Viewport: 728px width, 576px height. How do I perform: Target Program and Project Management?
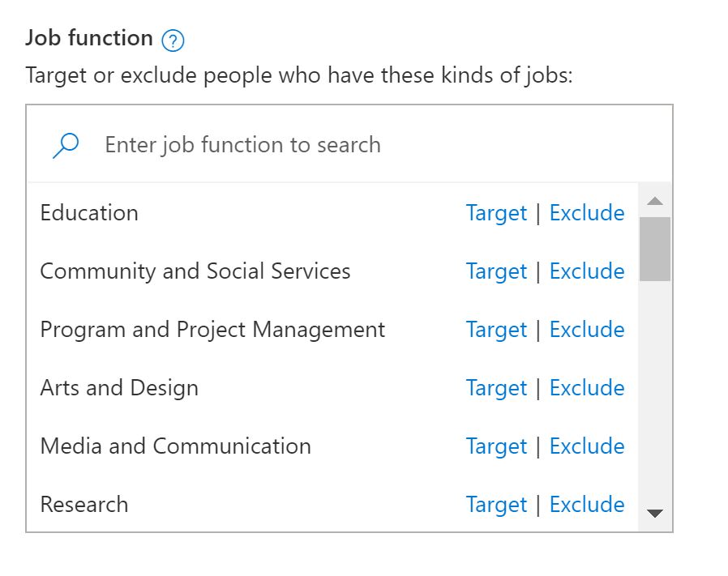point(496,330)
